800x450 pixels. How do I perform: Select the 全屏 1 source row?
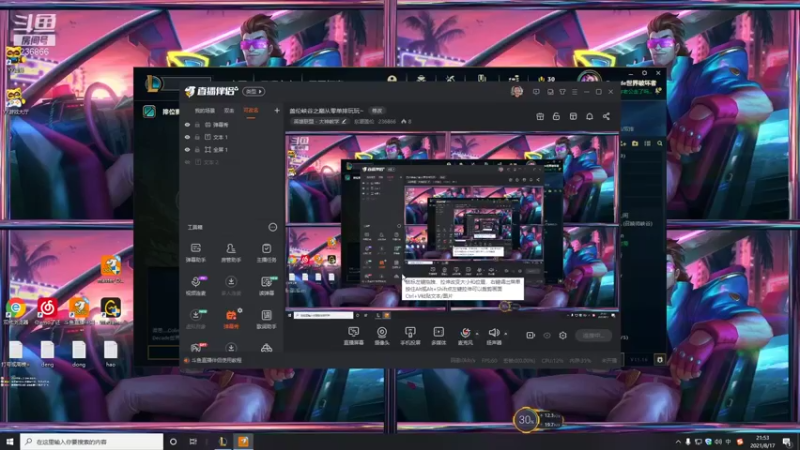(x=232, y=149)
